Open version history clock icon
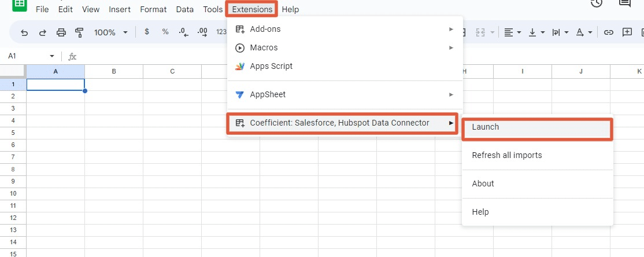The height and width of the screenshot is (257, 644). click(597, 3)
